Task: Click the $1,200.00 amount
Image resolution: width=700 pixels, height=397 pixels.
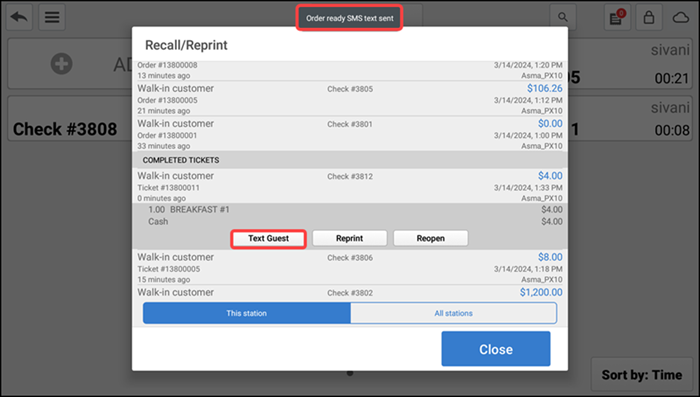Action: (x=541, y=292)
